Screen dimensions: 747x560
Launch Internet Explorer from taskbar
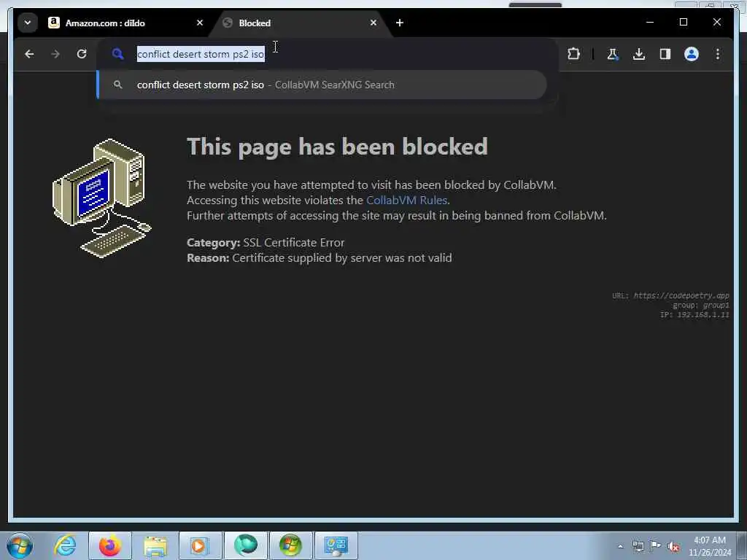pos(65,545)
